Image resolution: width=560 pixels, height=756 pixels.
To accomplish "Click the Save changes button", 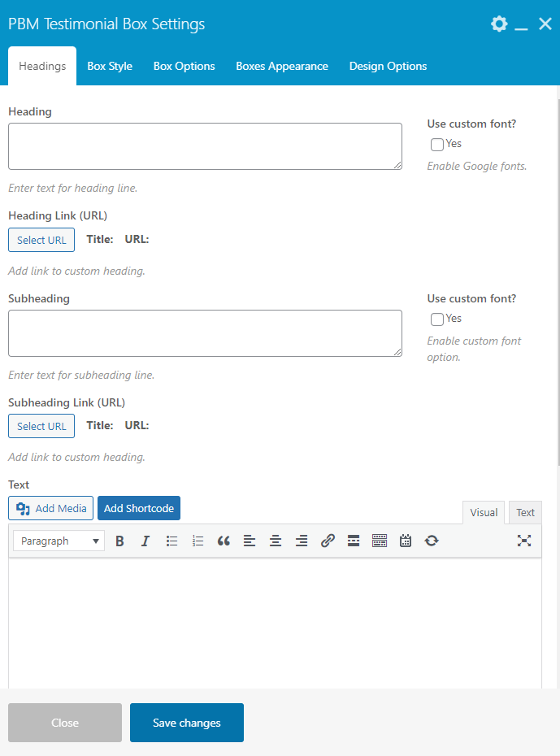I will point(187,723).
